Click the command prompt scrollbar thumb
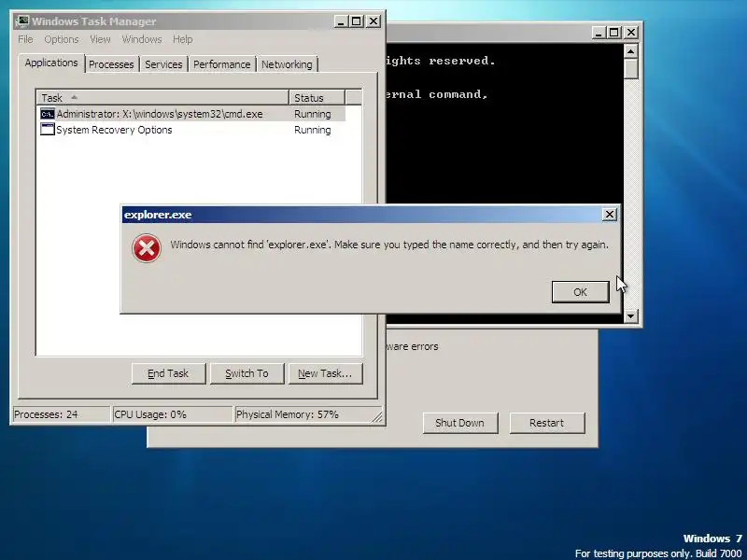The image size is (747, 560). tap(631, 68)
